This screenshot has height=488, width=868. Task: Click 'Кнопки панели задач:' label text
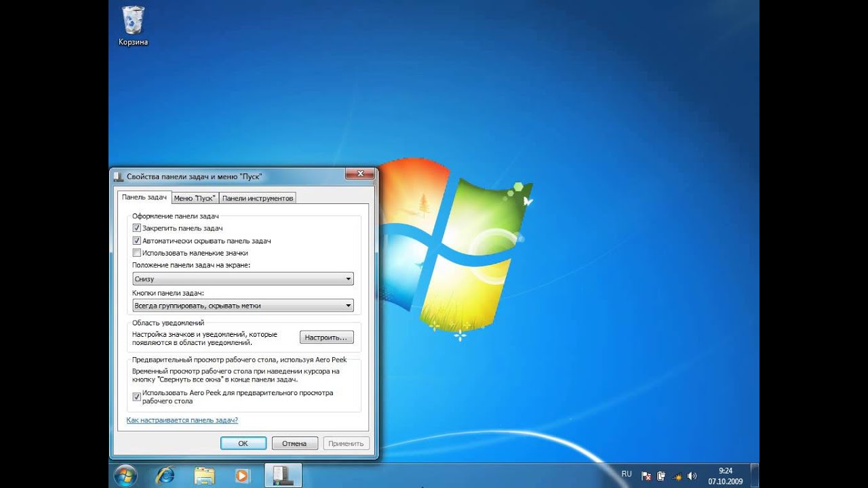click(x=168, y=293)
